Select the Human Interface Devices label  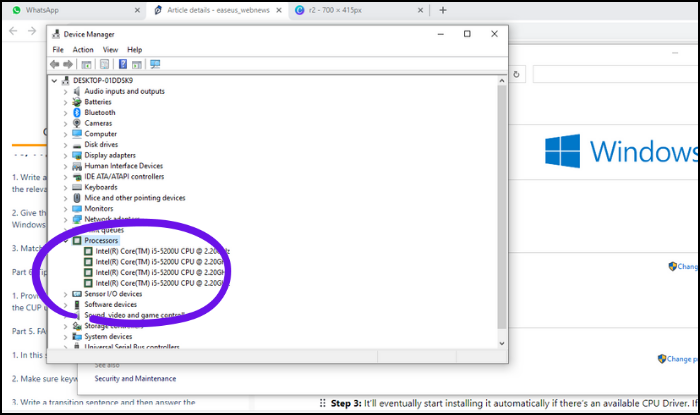click(124, 166)
